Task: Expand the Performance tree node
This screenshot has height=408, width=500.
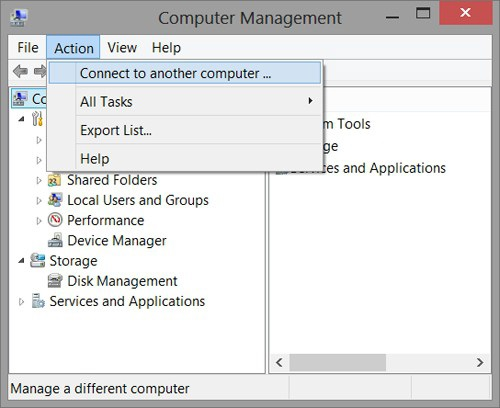Action: click(39, 221)
